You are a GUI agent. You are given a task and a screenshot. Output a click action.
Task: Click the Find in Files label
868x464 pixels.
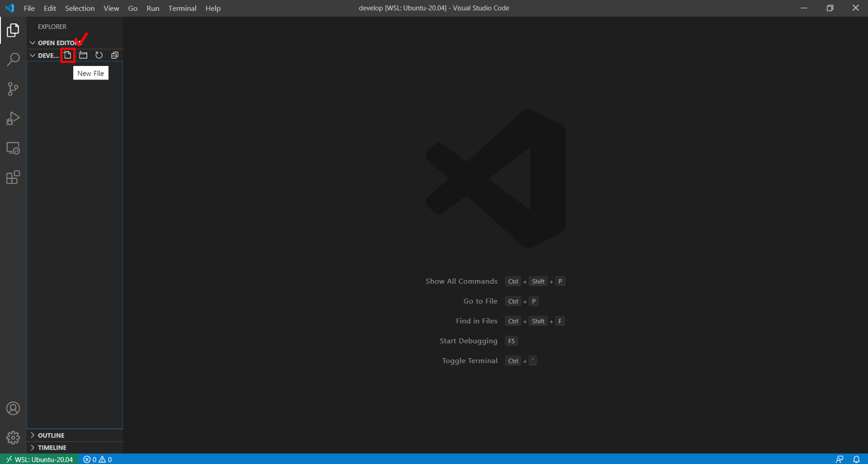click(477, 321)
